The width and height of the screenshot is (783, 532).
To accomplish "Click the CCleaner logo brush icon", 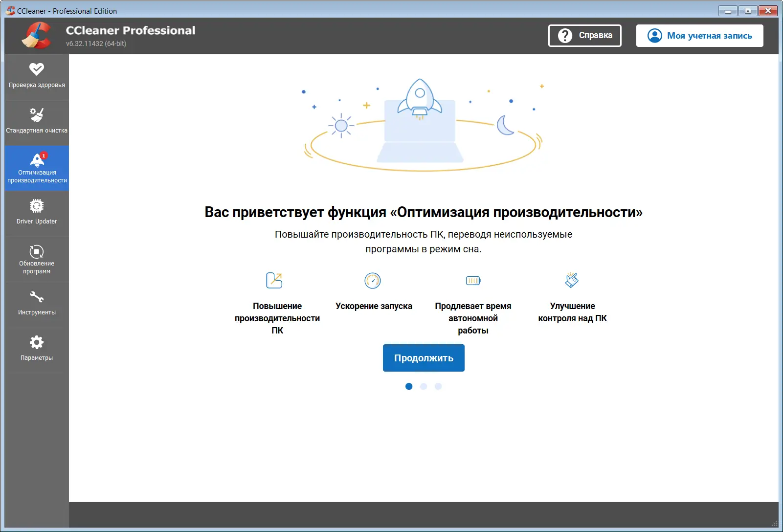I will point(36,36).
